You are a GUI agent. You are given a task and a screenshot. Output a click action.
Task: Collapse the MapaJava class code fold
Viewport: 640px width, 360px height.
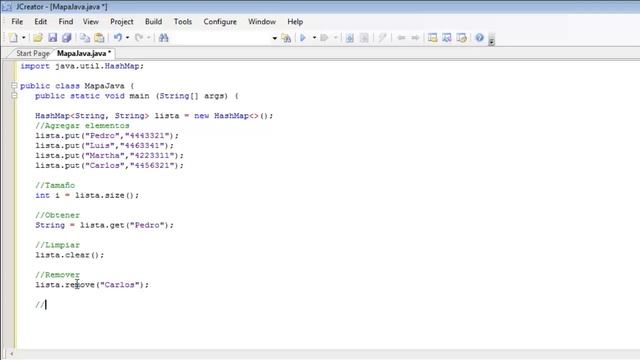[14, 86]
